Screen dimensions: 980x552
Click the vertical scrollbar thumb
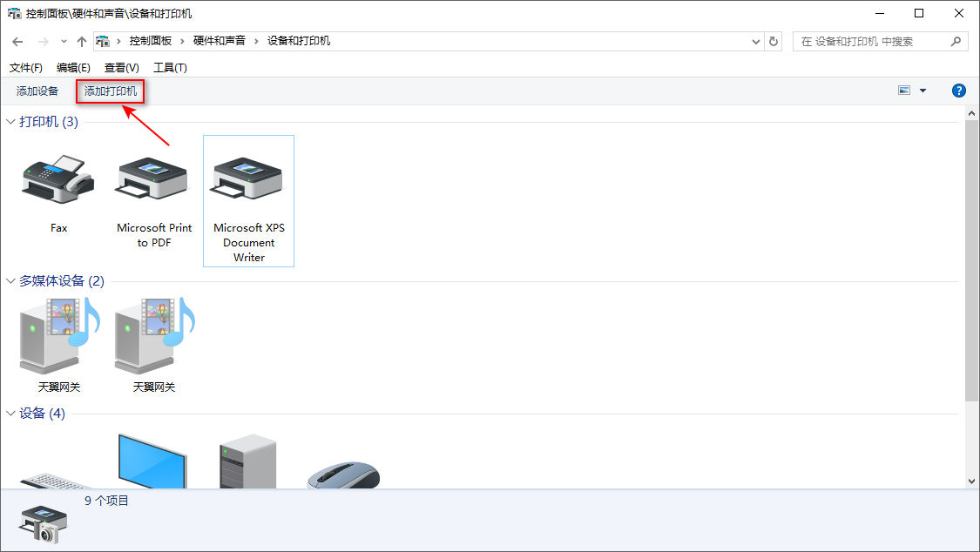pyautogui.click(x=971, y=261)
